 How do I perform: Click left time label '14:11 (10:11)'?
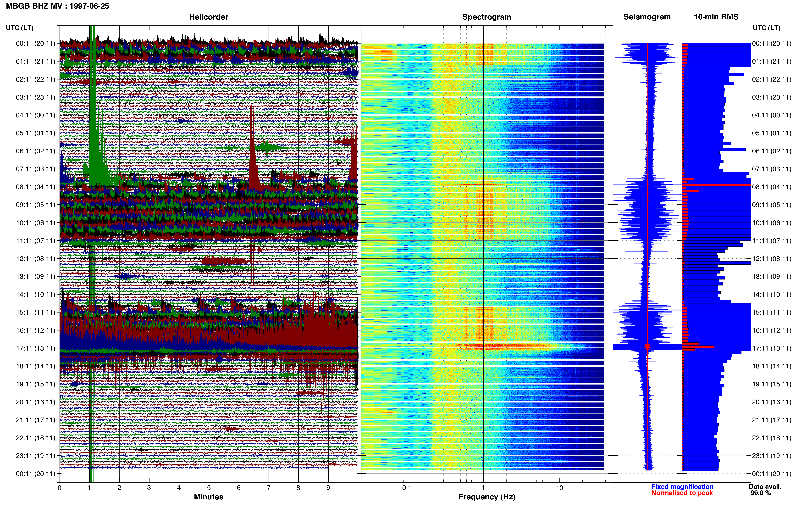[35, 294]
